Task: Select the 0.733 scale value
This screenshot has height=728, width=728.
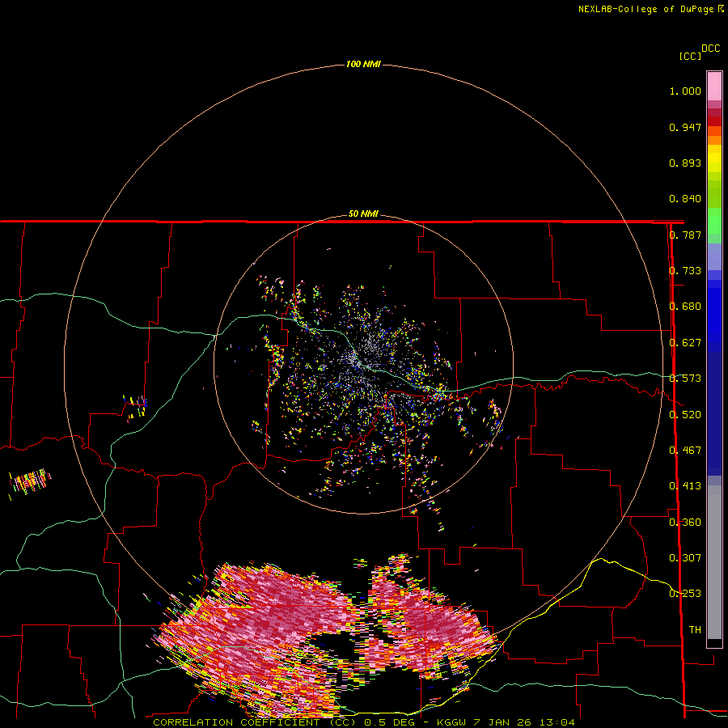Action: coord(685,271)
